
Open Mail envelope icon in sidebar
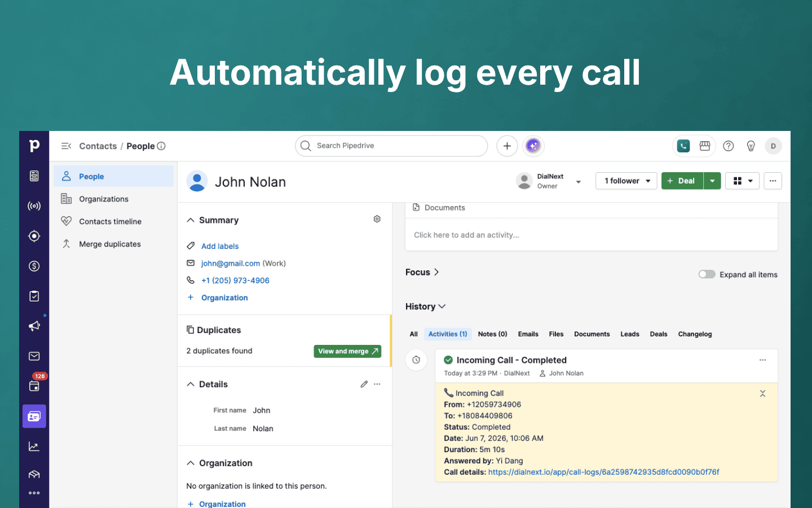click(34, 356)
